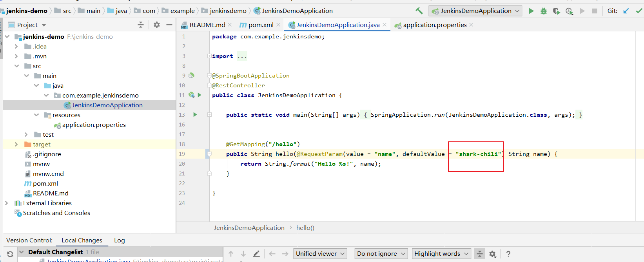The height and width of the screenshot is (262, 644).
Task: Open Project panel settings gear
Action: click(157, 25)
